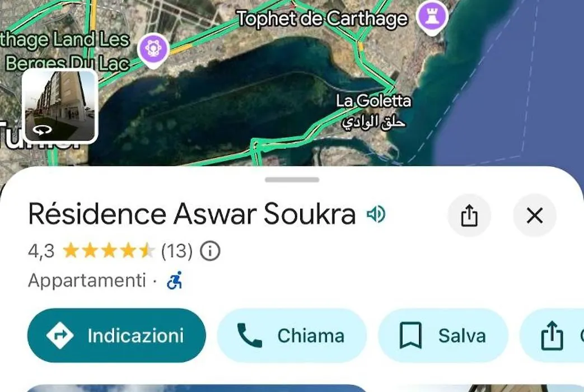Image resolution: width=584 pixels, height=392 pixels.
Task: Tap the Tophet de Carthage text label
Action: (323, 18)
